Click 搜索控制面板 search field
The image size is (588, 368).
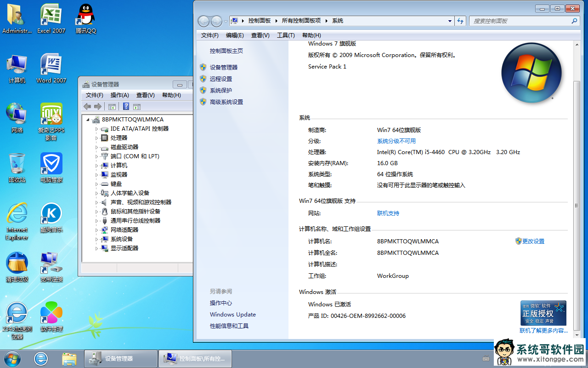point(519,21)
